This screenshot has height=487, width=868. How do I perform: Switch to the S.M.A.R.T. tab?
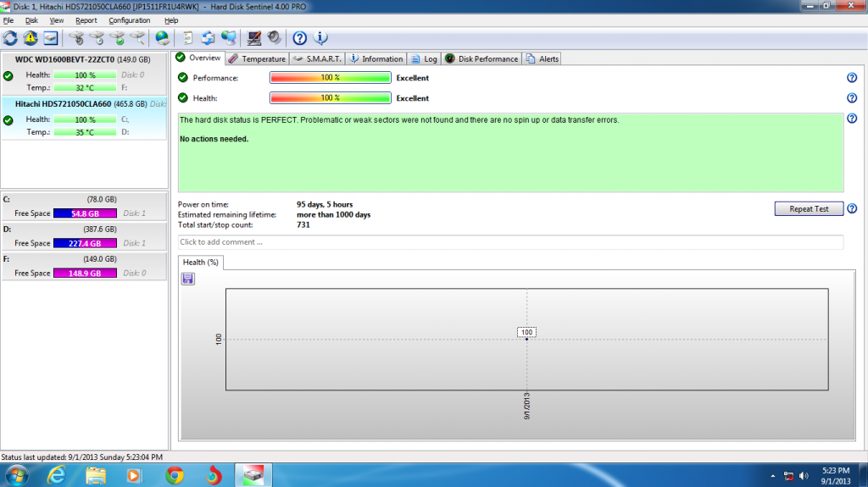pos(317,59)
